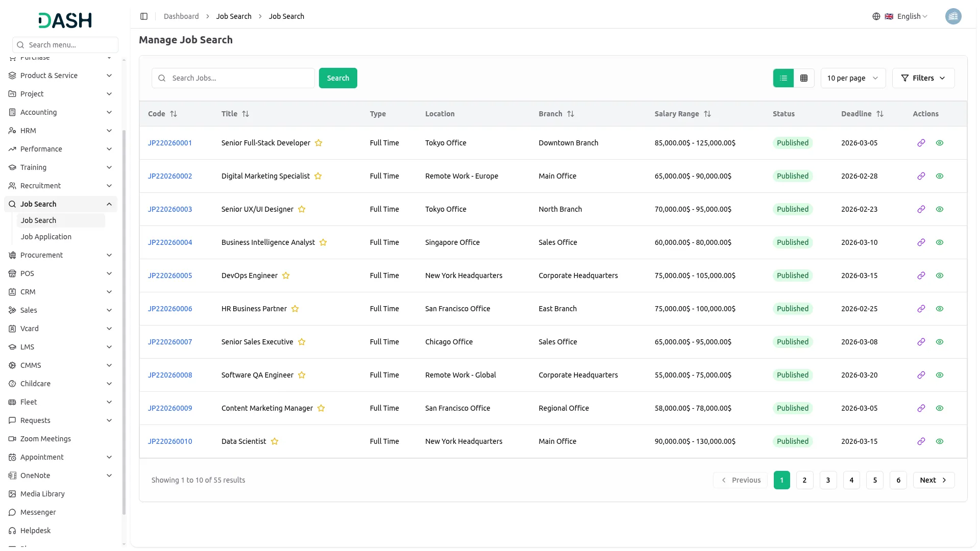
Task: Open job code JP220260004 link
Action: 170,242
